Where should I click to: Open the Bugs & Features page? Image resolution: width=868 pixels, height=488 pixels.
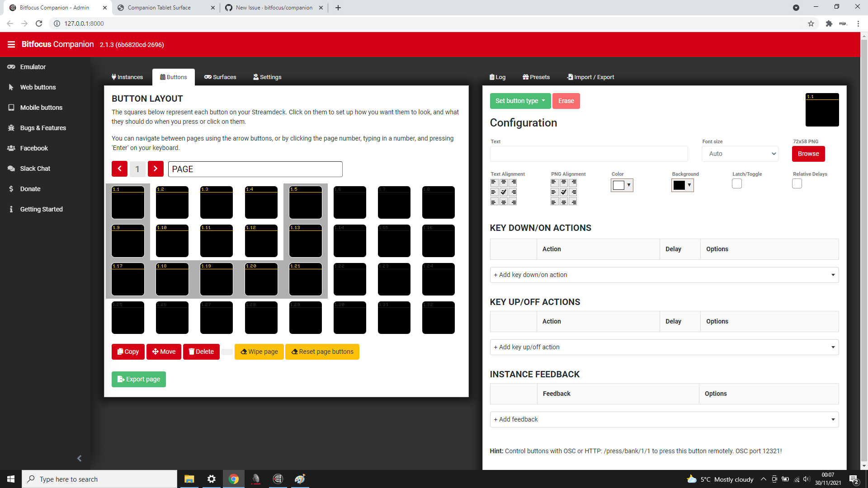pyautogui.click(x=43, y=128)
